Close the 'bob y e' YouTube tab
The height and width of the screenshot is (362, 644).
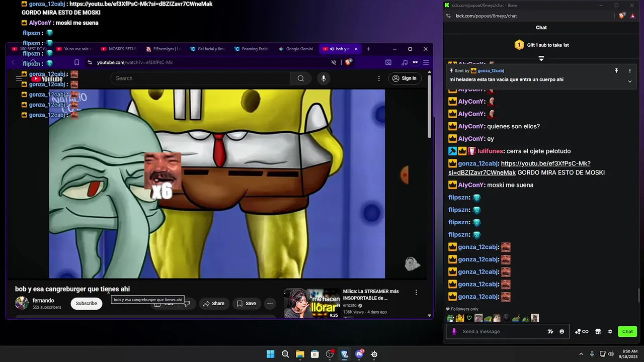[356, 49]
